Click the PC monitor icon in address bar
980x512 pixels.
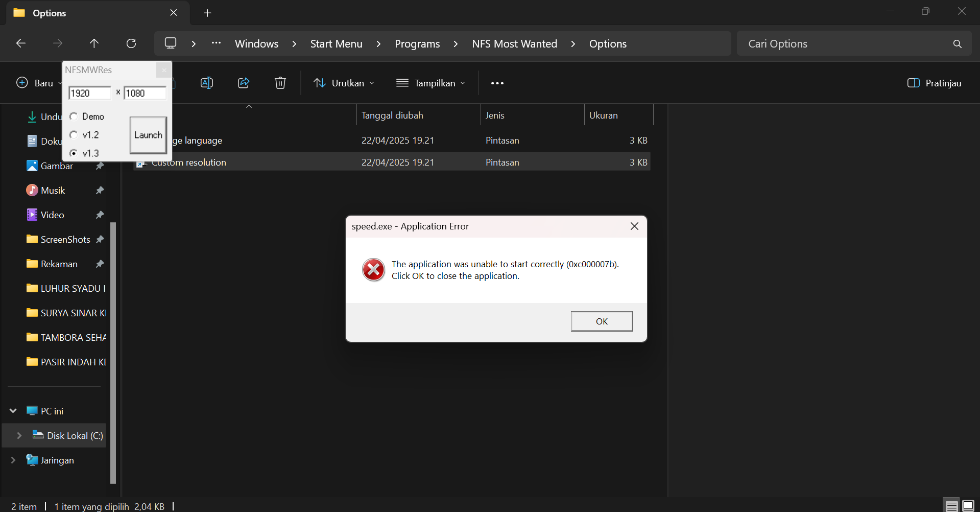click(x=171, y=43)
